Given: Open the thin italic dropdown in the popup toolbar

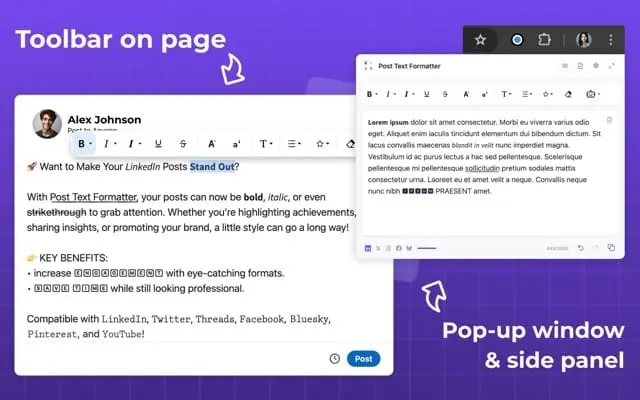Looking at the screenshot, I should pos(391,94).
